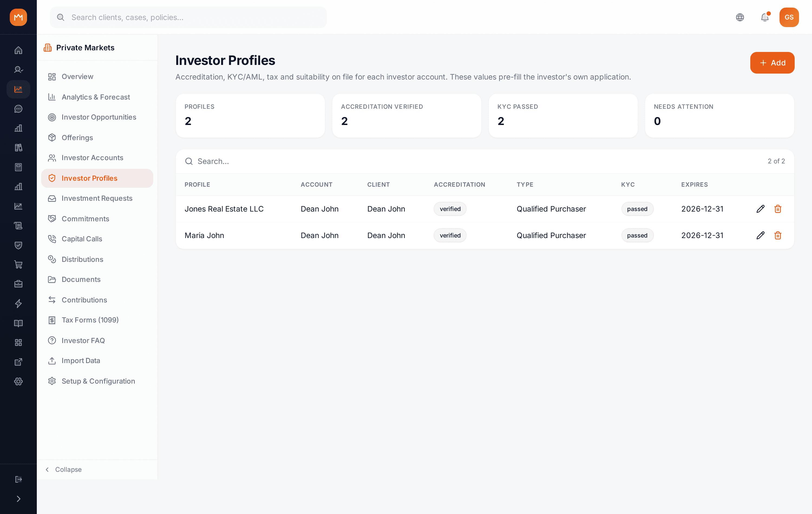Open Import Data
Viewport: 812px width, 514px height.
(97, 361)
